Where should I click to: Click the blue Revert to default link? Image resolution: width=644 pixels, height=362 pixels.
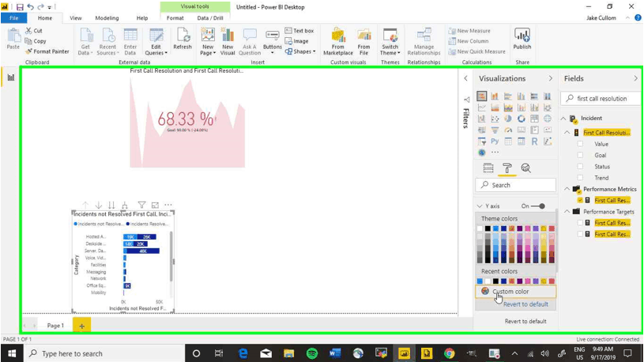click(525, 304)
